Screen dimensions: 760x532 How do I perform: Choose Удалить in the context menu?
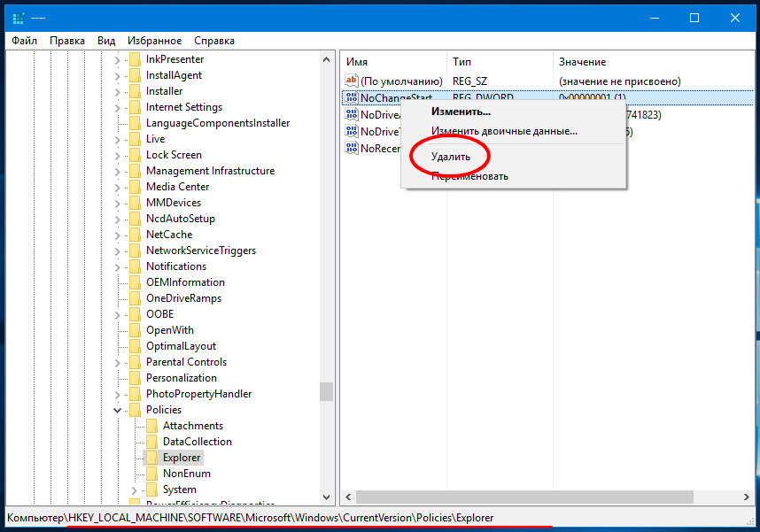pyautogui.click(x=450, y=157)
